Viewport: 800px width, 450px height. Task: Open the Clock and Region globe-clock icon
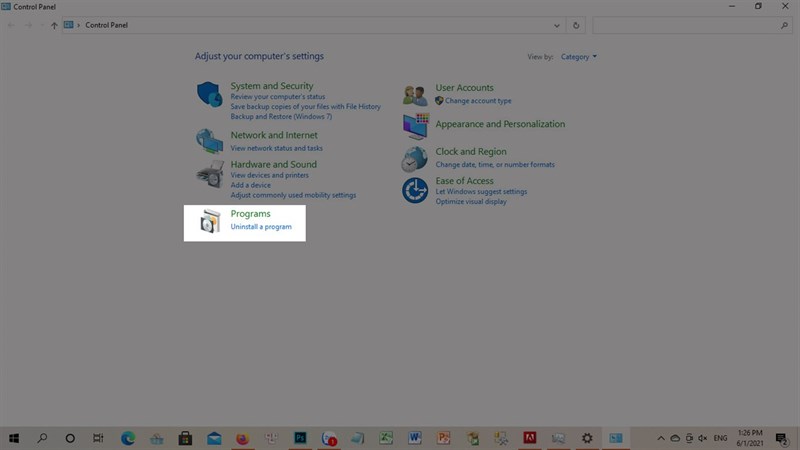(x=414, y=159)
